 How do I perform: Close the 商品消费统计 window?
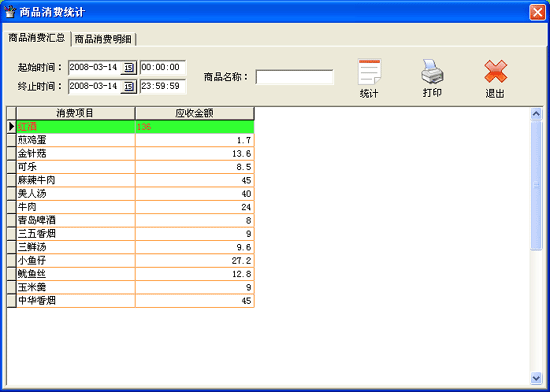537,12
